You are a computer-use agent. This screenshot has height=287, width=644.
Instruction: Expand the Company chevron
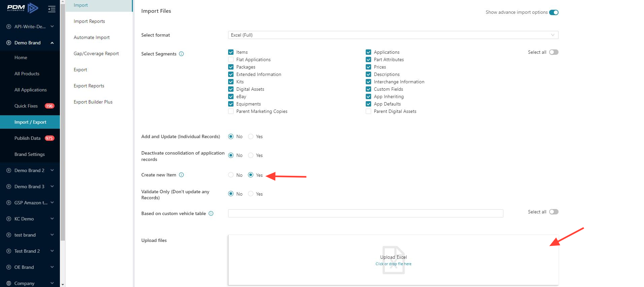click(x=52, y=283)
